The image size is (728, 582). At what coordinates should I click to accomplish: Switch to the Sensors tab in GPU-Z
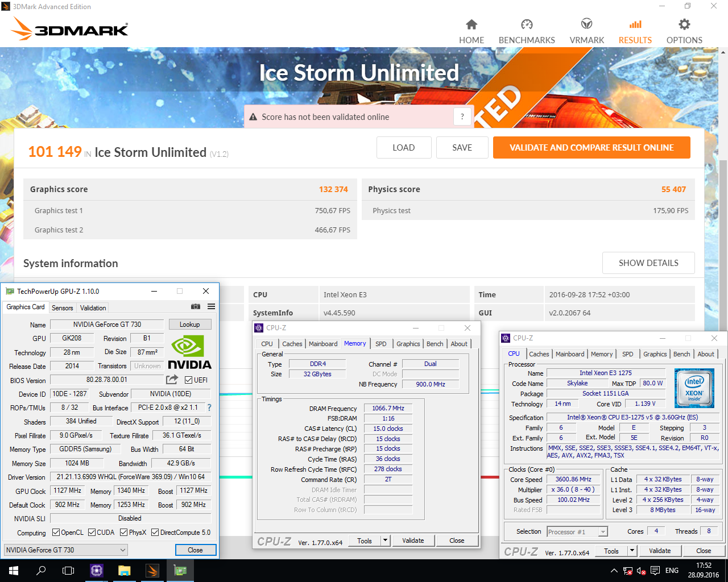[63, 308]
